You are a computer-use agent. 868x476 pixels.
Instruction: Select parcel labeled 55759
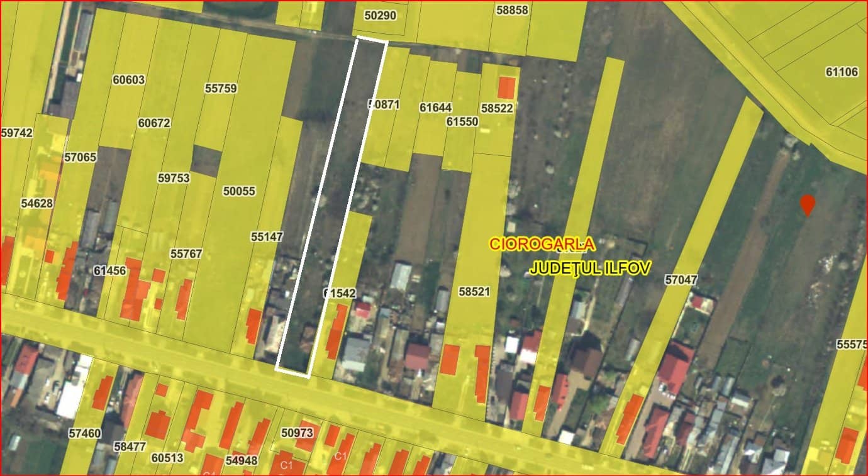coord(221,89)
